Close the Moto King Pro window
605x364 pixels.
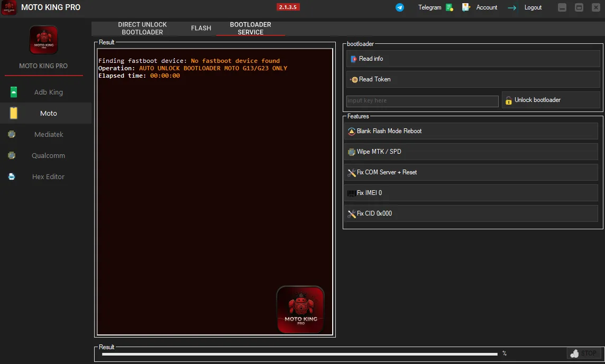(595, 7)
